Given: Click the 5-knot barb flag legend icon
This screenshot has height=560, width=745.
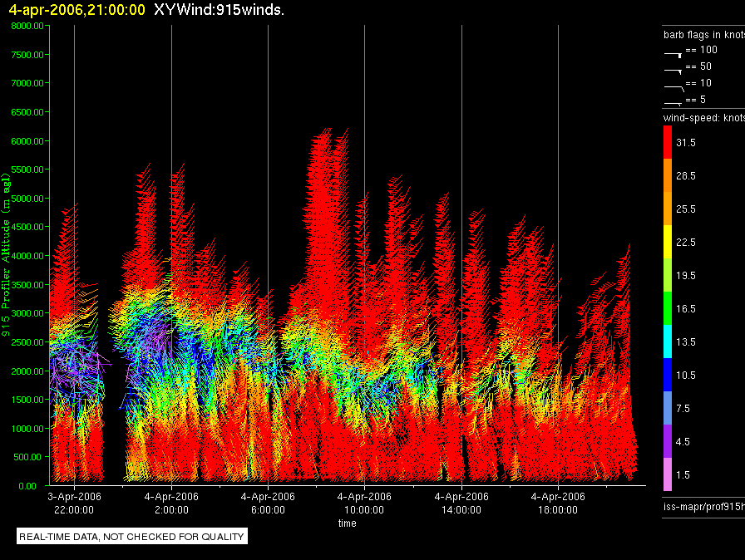Looking at the screenshot, I should click(673, 103).
